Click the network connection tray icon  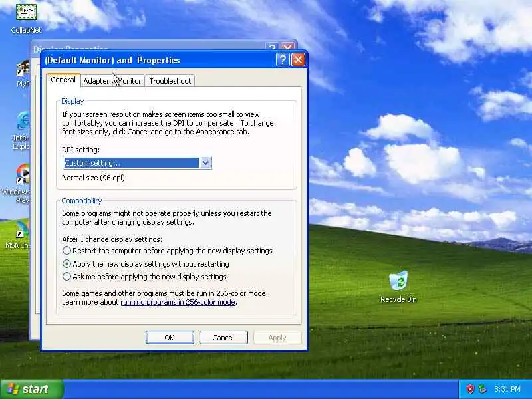pyautogui.click(x=482, y=389)
